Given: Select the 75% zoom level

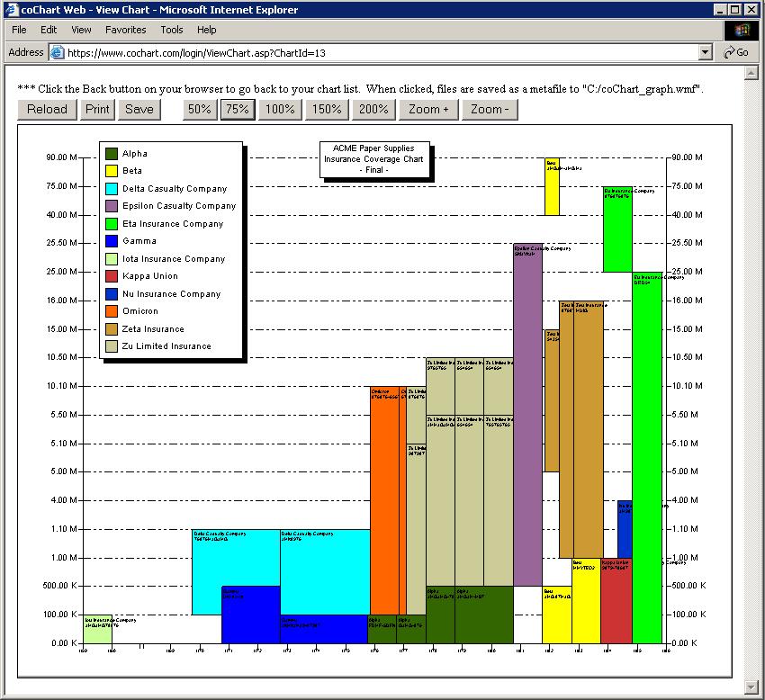Looking at the screenshot, I should [238, 109].
